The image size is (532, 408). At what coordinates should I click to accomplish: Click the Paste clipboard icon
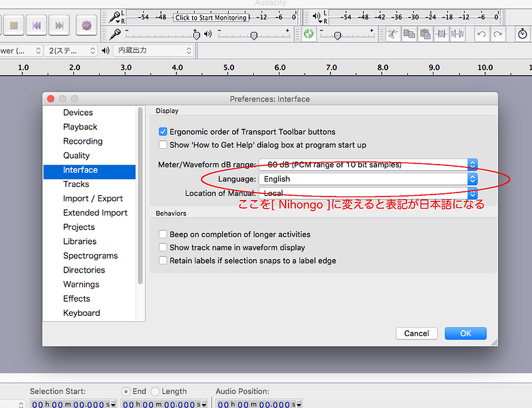click(425, 34)
